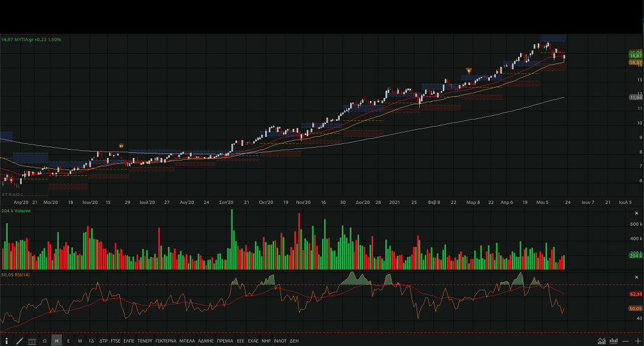Click the round D dividend marker
The image size is (644, 346).
121,146
